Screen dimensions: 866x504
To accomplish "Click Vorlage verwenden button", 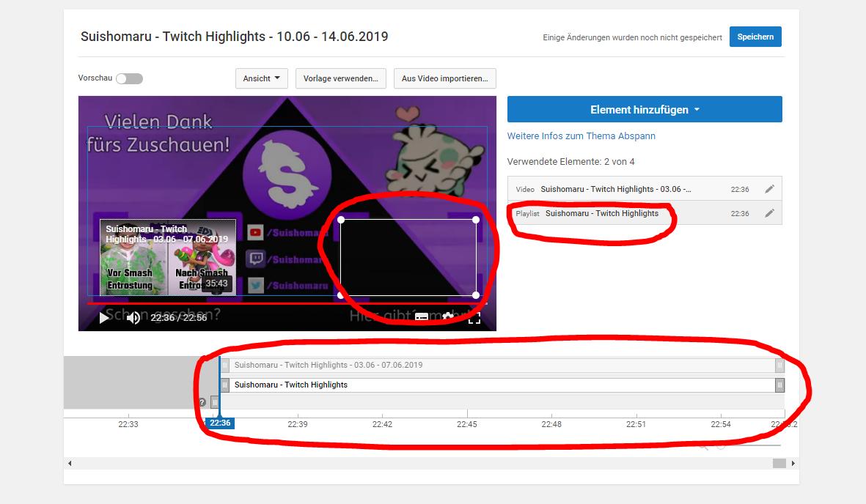I will coord(341,78).
